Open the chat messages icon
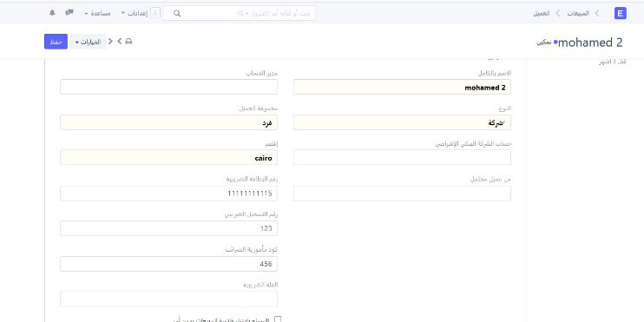644x322 pixels. [x=69, y=13]
